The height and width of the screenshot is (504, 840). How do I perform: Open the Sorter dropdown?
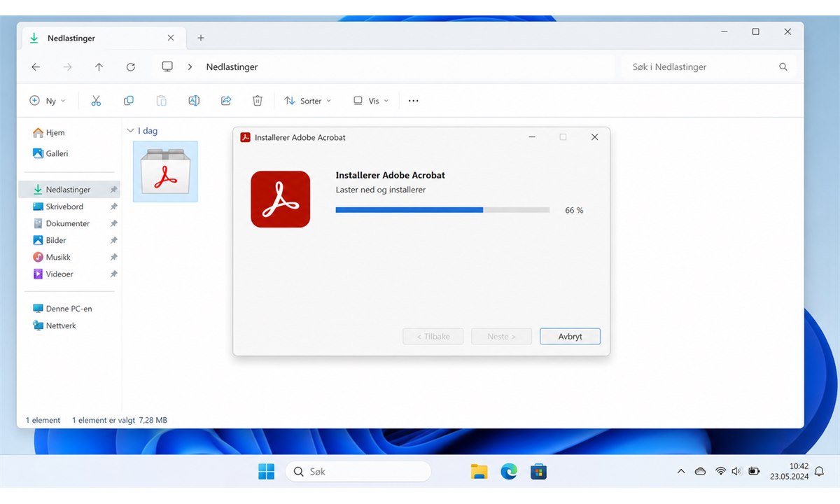[x=308, y=101]
